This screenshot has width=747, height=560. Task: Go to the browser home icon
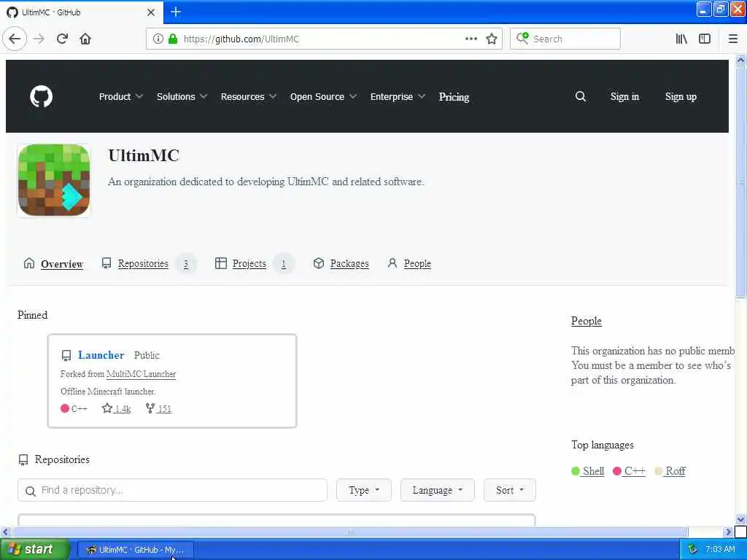click(x=85, y=39)
